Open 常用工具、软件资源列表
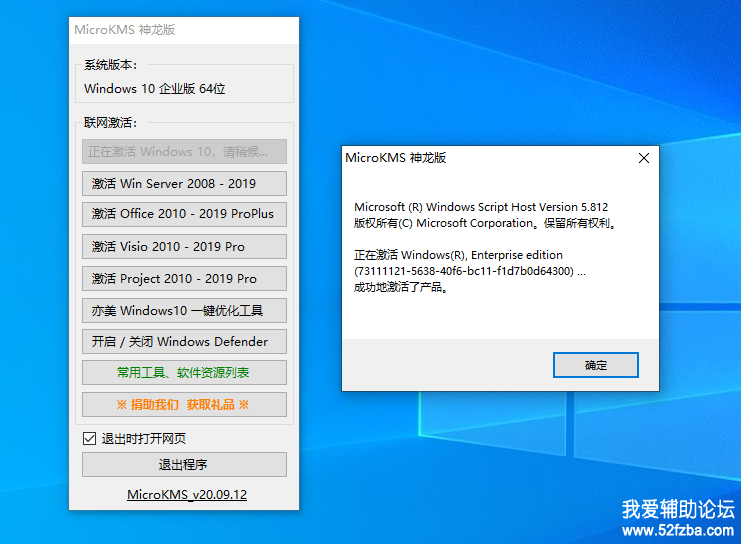The image size is (741, 544). pos(184,372)
